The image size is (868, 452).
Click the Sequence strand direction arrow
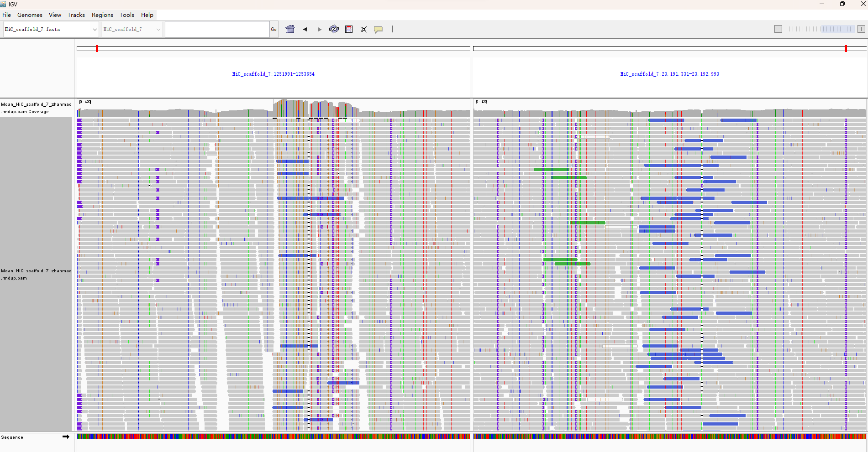coord(66,437)
